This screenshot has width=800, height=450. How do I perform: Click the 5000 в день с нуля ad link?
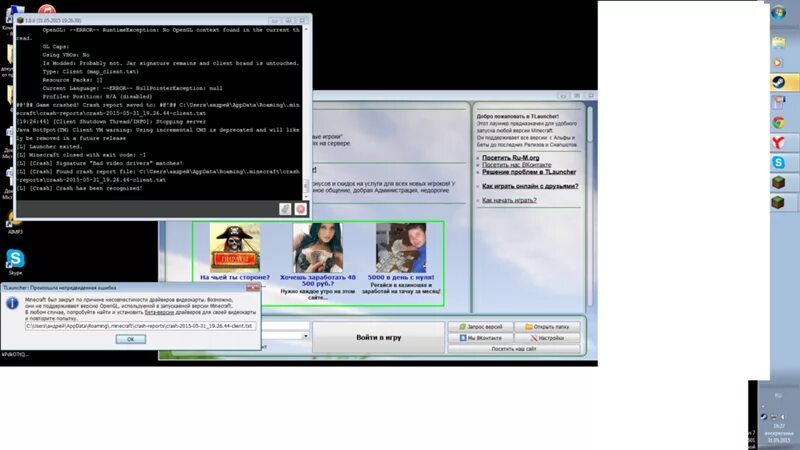[x=401, y=278]
